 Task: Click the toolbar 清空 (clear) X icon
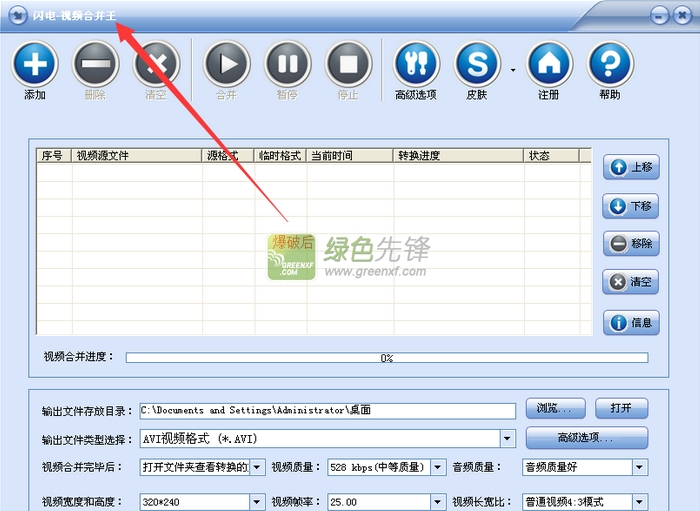point(156,64)
